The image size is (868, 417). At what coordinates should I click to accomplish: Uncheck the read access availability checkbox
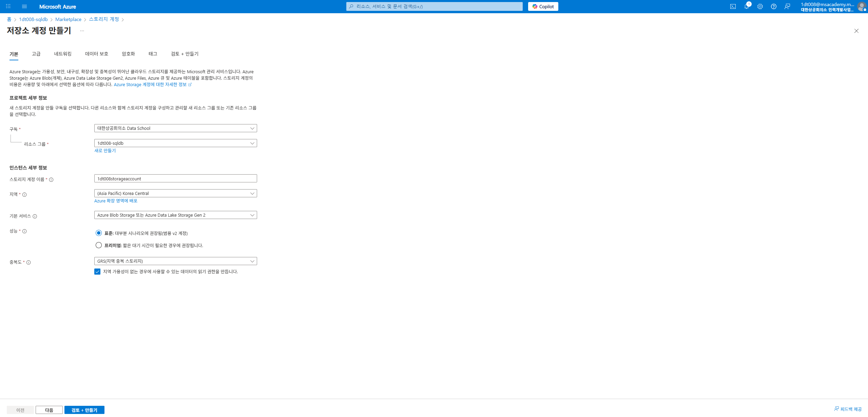click(97, 272)
